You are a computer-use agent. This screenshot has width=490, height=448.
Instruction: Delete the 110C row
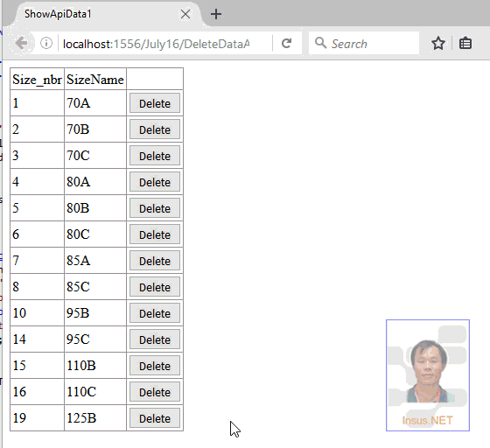coord(155,392)
